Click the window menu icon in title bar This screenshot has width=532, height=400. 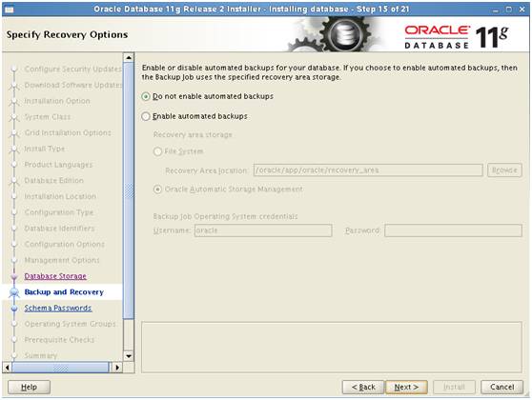10,10
